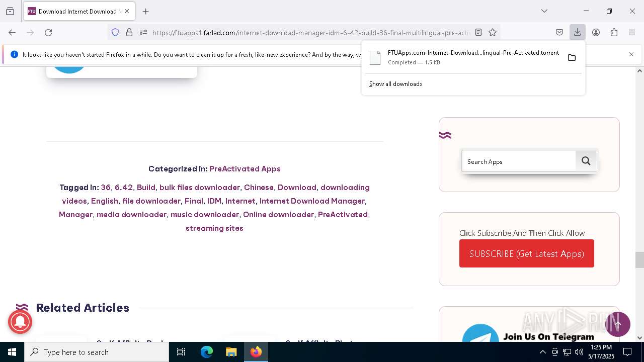Image resolution: width=644 pixels, height=362 pixels.
Task: Open File Explorer from taskbar
Action: click(x=231, y=352)
